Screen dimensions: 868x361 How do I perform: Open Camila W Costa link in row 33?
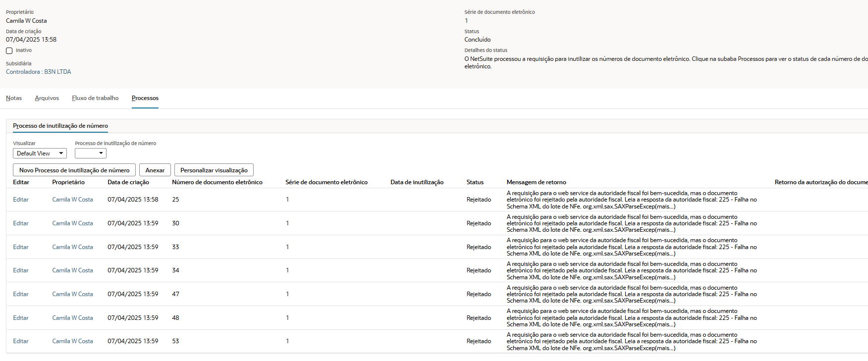click(72, 247)
